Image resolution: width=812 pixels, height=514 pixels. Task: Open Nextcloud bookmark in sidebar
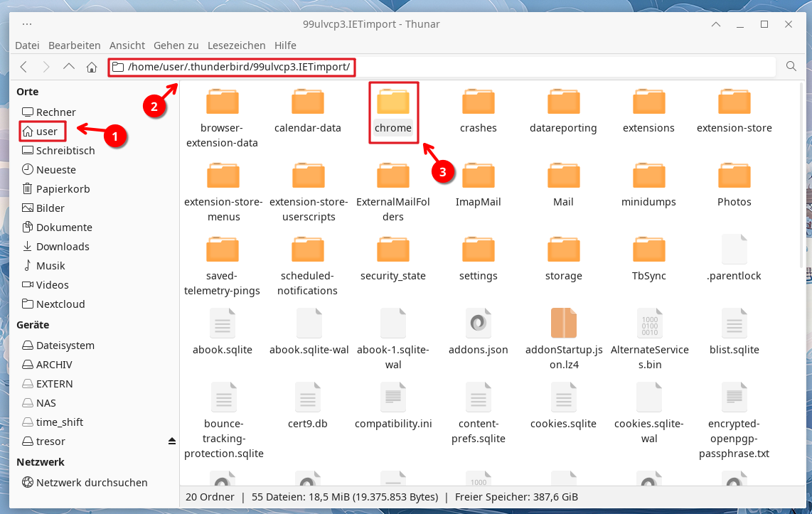click(60, 304)
